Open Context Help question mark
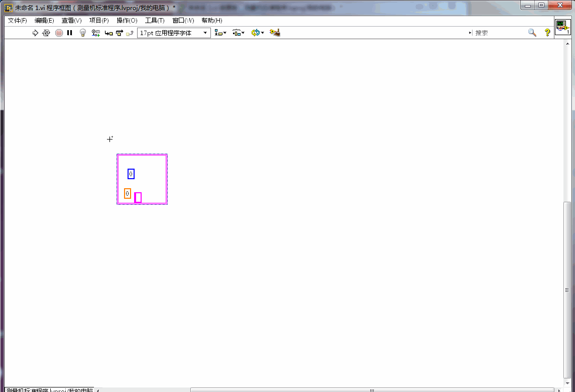This screenshot has width=575, height=392. pos(547,33)
